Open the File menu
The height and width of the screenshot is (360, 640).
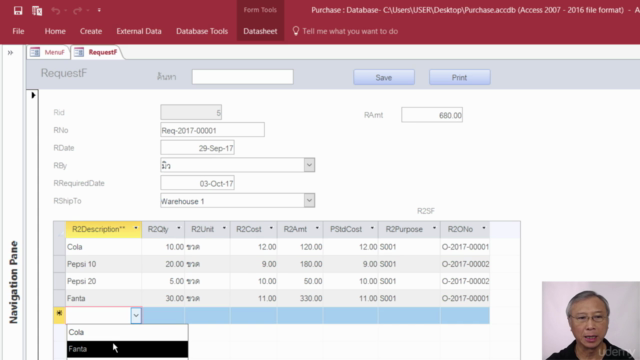18,31
